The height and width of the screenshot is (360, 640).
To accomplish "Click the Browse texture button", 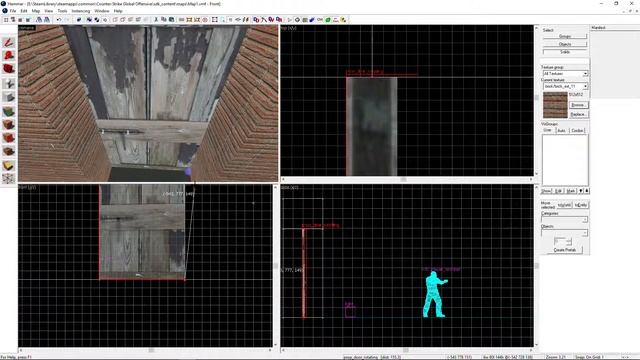I will [x=578, y=105].
